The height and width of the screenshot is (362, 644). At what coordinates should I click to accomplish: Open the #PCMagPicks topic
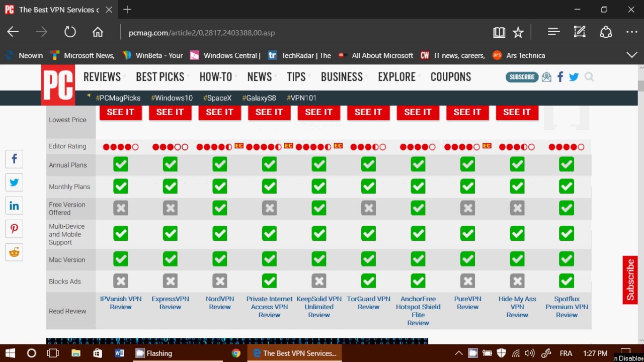(118, 98)
